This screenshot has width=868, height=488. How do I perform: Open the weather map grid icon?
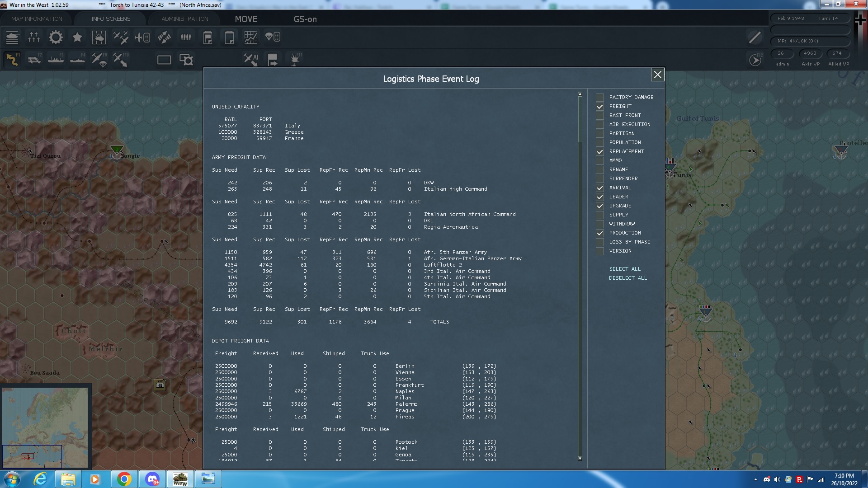tap(99, 38)
